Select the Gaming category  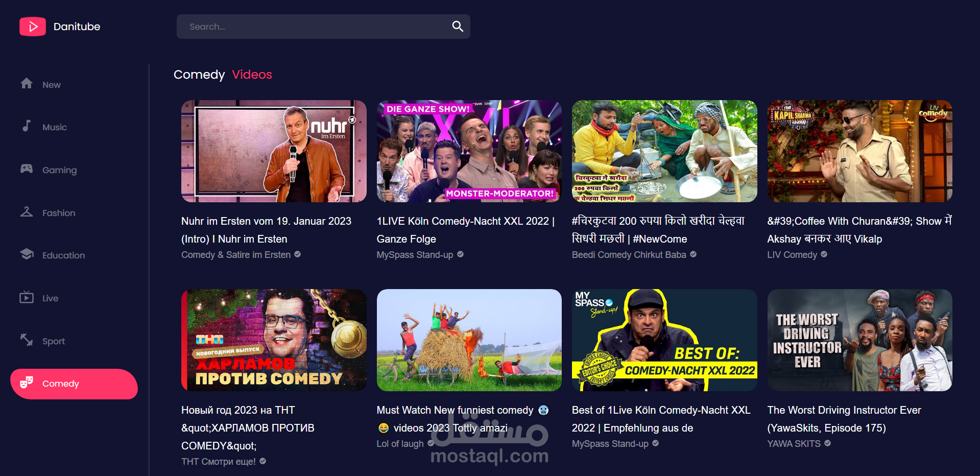point(74,170)
